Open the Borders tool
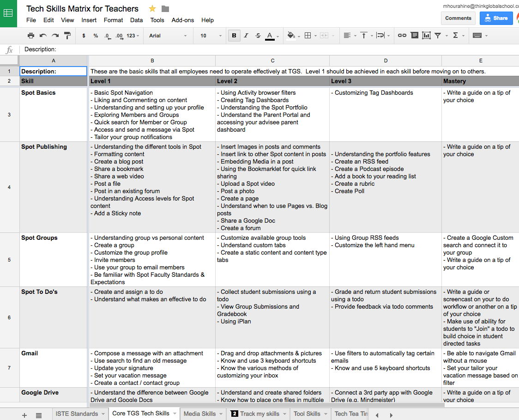Screen dimensions: 519x420 [x=308, y=36]
